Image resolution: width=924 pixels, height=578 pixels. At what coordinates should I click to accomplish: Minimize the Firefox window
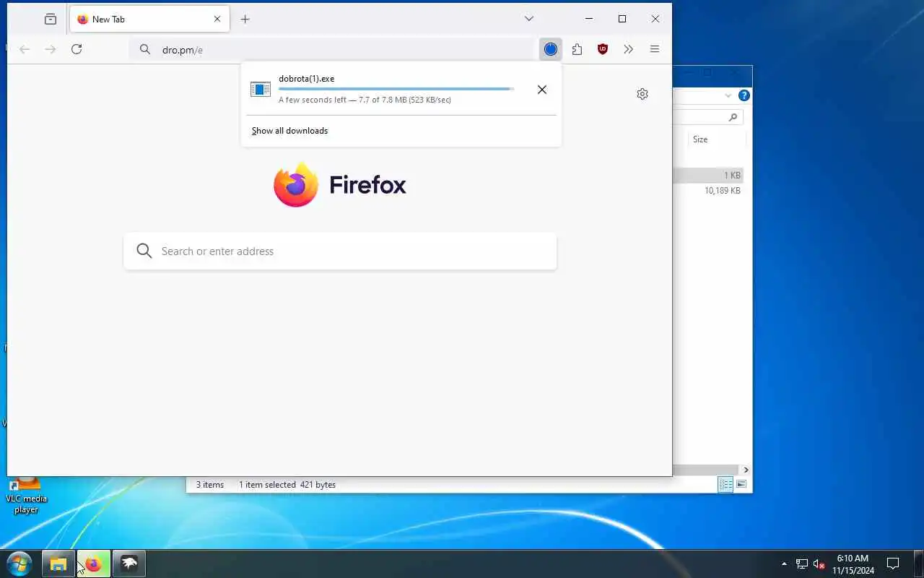[x=589, y=19]
